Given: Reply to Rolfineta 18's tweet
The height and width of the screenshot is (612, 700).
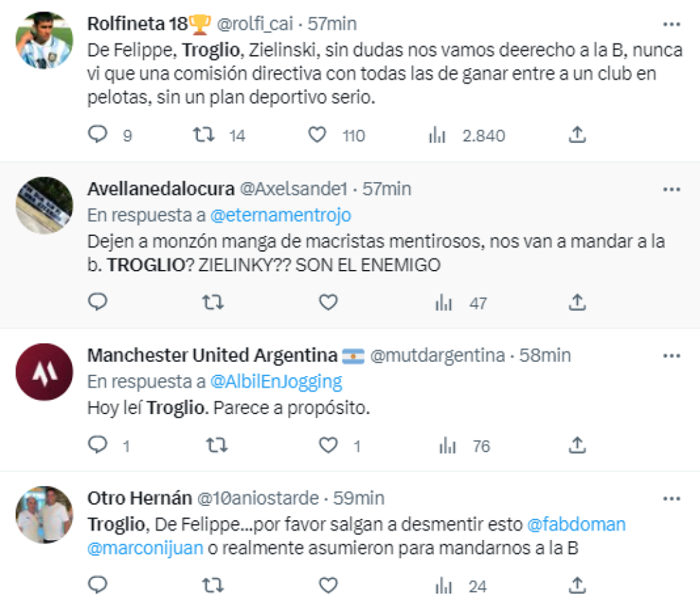Looking at the screenshot, I should point(99,135).
